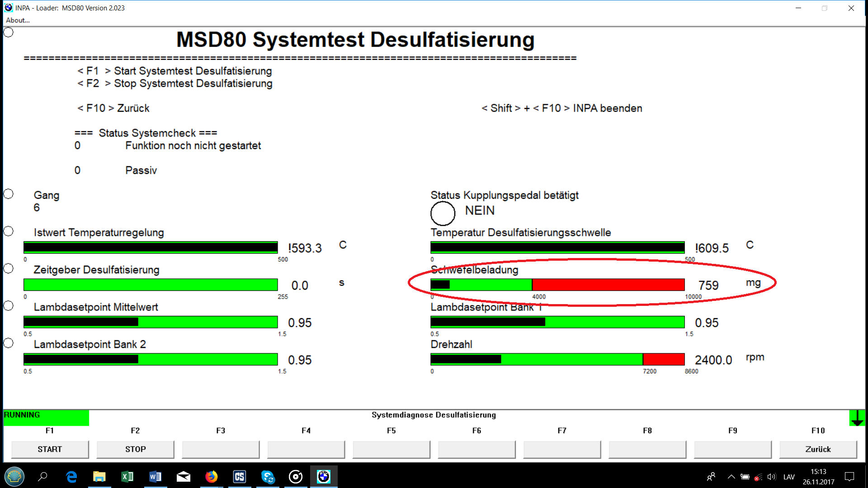Viewport: 868px width, 488px height.
Task: Open the People icon in system tray
Action: pos(711,476)
